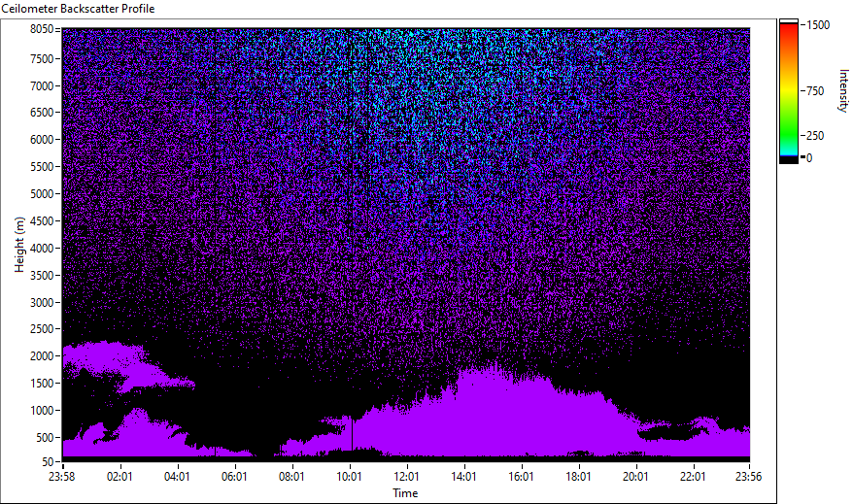
Task: Select the 7500 height tick label
Action: pyautogui.click(x=42, y=58)
